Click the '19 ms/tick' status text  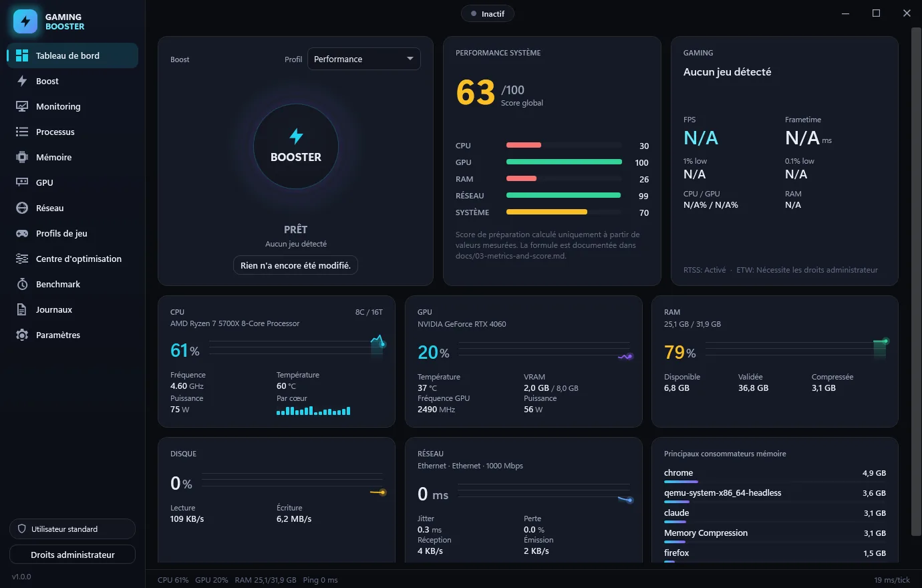tap(892, 580)
